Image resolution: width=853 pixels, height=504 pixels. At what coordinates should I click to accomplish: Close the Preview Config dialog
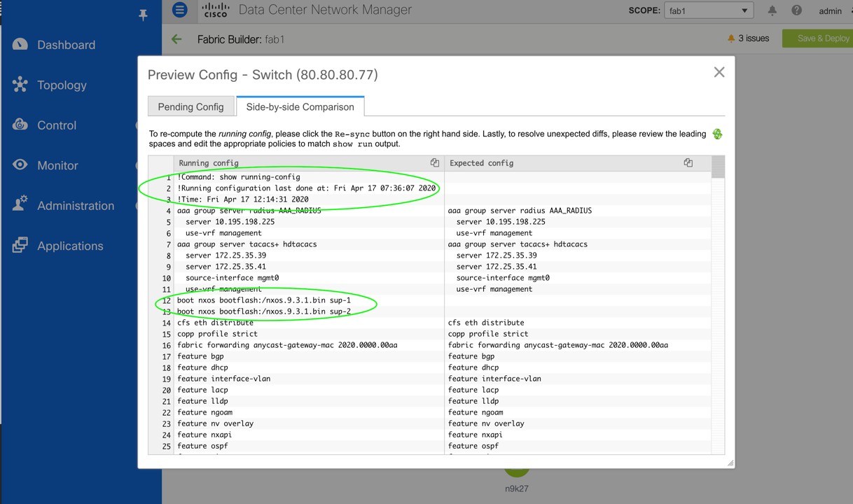[x=719, y=72]
